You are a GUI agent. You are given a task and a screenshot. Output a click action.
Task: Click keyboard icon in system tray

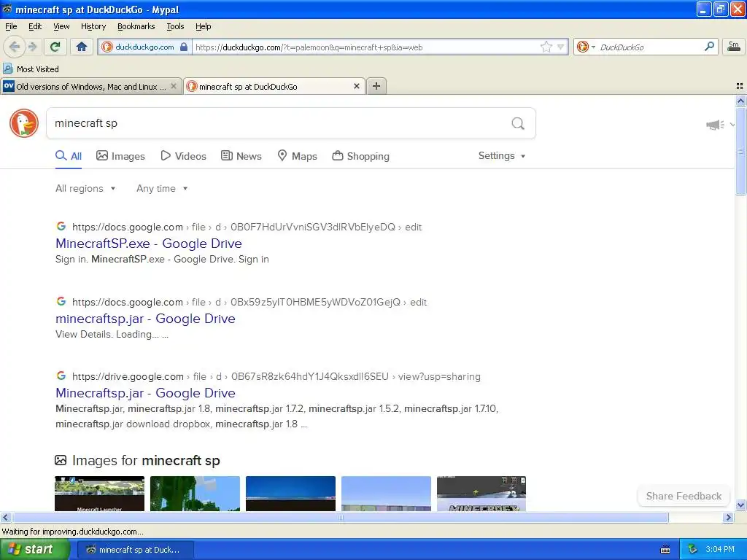click(x=665, y=550)
